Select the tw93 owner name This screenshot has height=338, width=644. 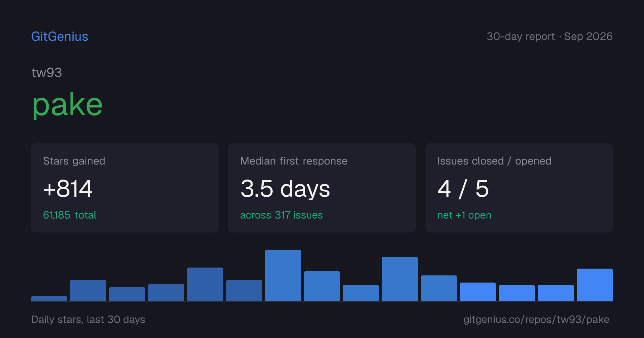click(x=47, y=73)
